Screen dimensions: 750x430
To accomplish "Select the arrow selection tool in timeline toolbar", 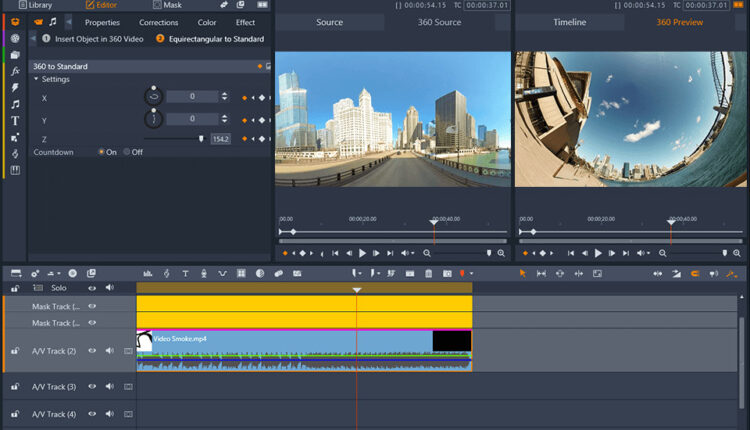I will [522, 273].
